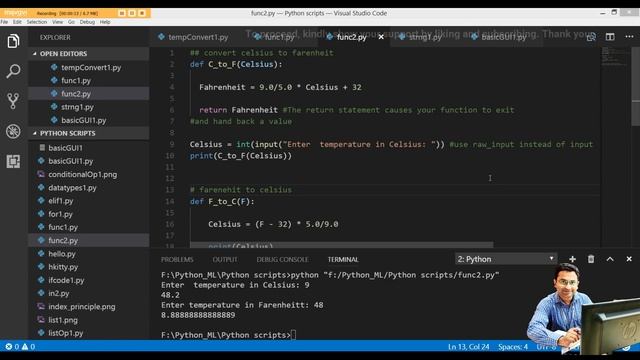Open the Edit menu
This screenshot has width=640, height=360.
coord(17,22)
